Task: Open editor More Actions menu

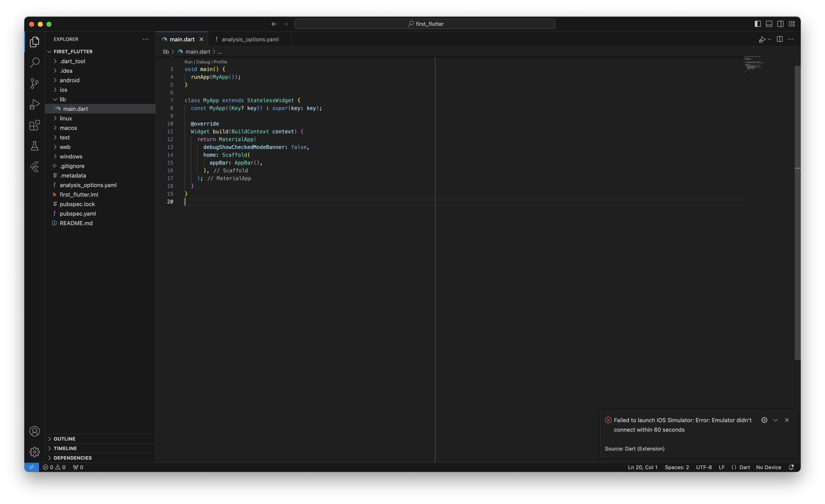Action: tap(791, 39)
